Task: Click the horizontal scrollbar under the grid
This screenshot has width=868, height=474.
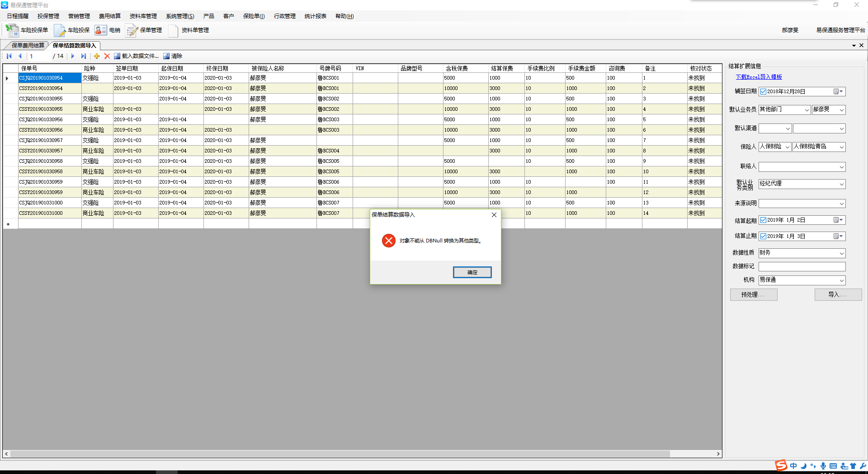Action: pos(339,454)
